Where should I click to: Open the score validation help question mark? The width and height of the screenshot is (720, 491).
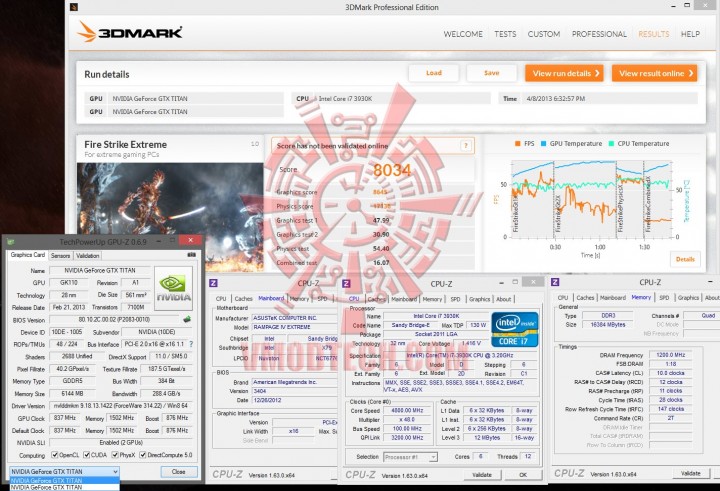coord(466,146)
